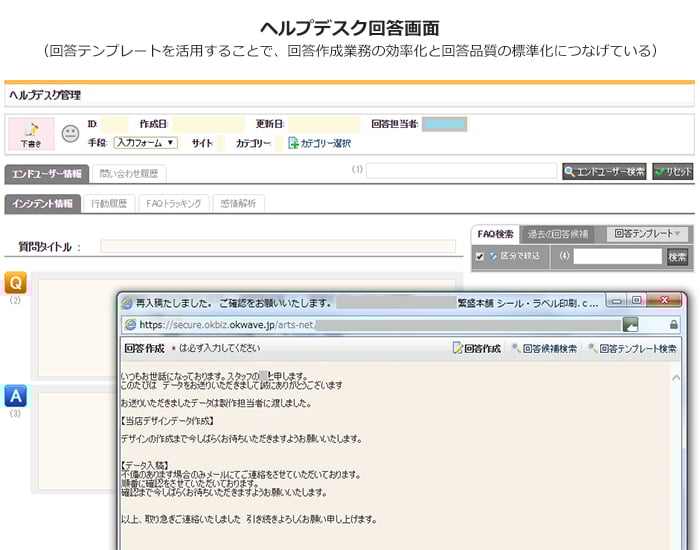Click the end user search input field
Image resolution: width=700 pixels, height=550 pixels.
click(x=461, y=171)
